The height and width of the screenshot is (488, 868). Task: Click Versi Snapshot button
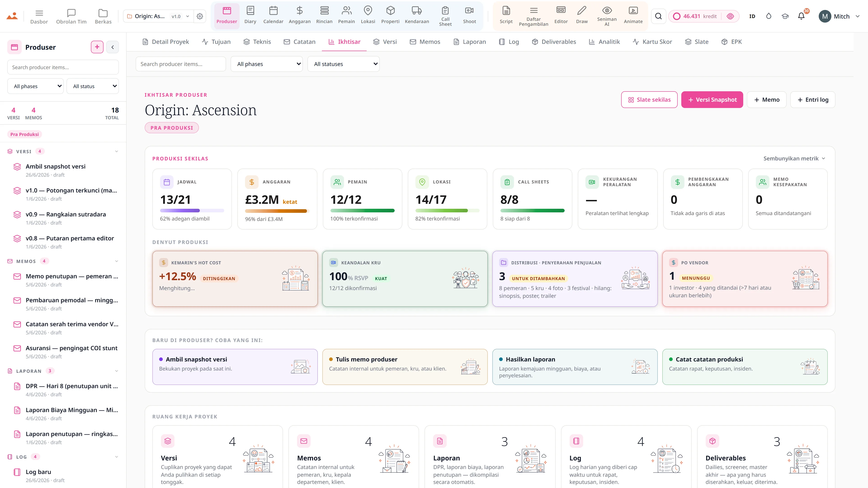712,100
